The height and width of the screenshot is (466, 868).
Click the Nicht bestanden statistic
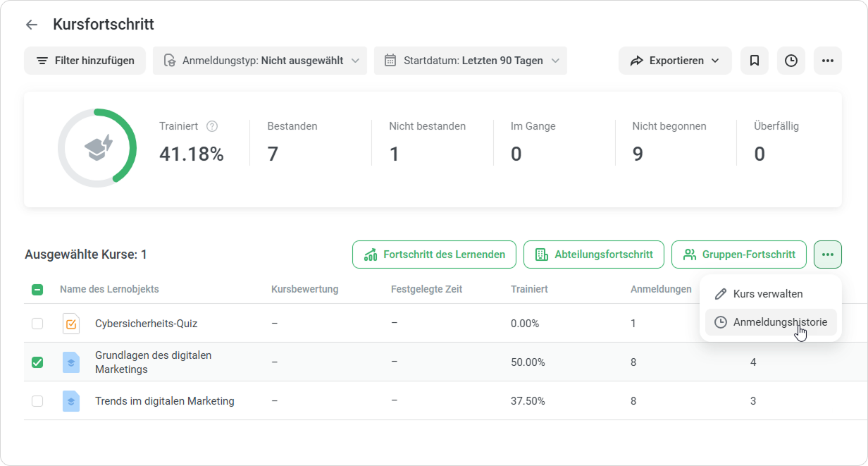coord(427,142)
